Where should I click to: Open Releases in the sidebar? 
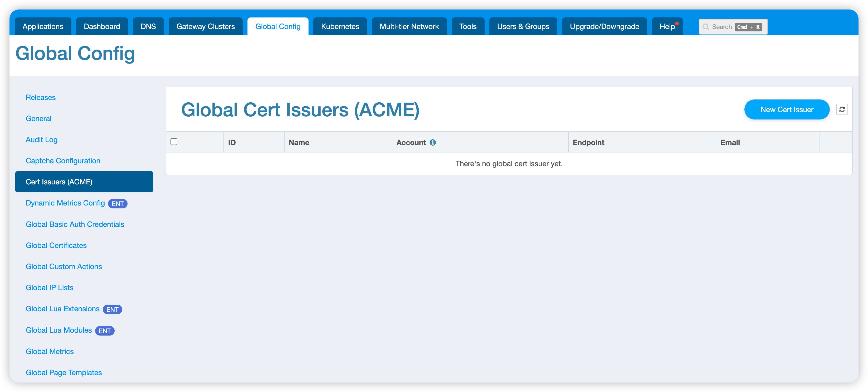[x=40, y=98]
